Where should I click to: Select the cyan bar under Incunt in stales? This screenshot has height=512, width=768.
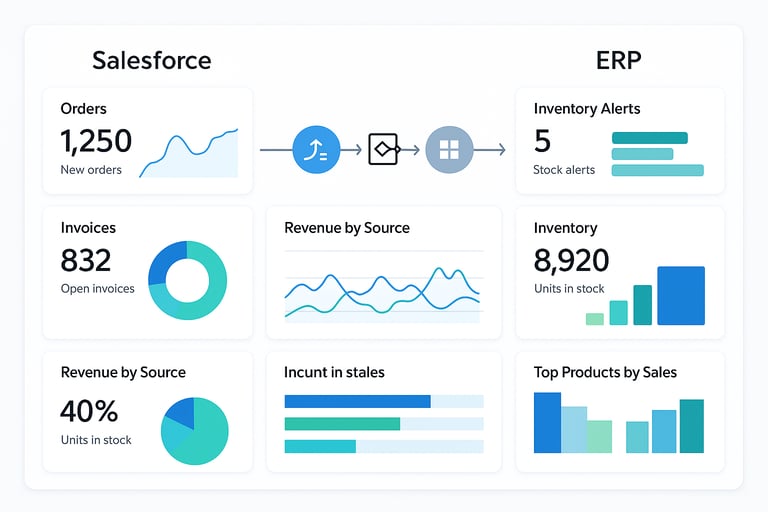pyautogui.click(x=320, y=446)
